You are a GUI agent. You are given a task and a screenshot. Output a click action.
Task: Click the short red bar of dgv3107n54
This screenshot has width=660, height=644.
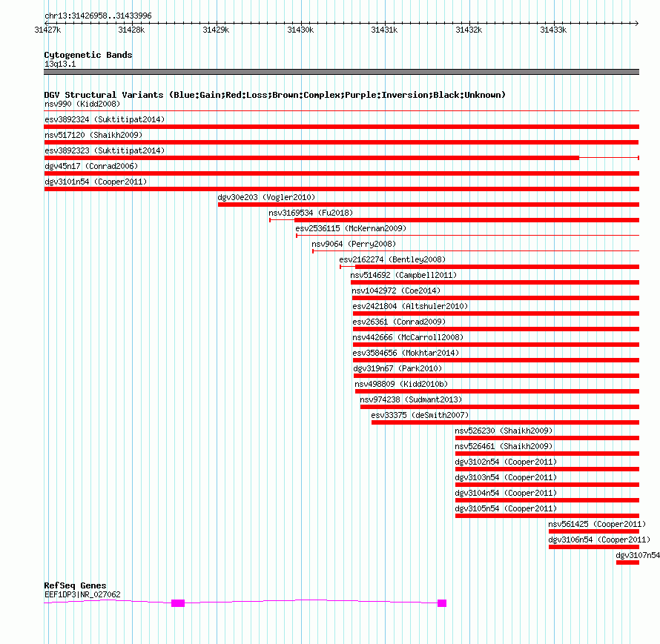pos(627,562)
